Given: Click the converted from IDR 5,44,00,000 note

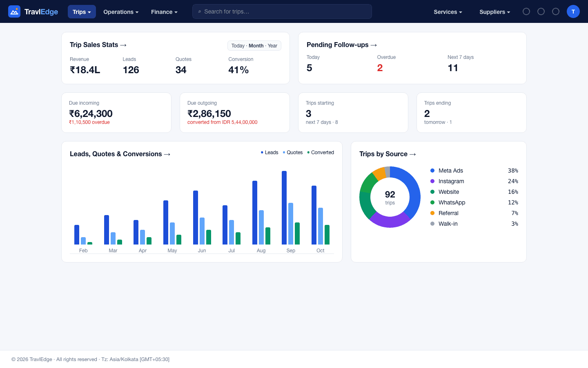Looking at the screenshot, I should tap(223, 122).
